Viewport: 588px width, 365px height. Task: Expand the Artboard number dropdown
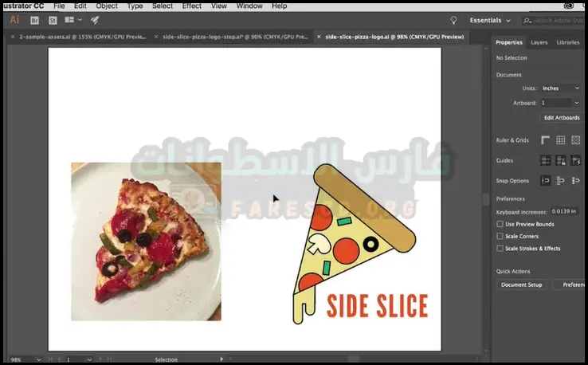tap(560, 103)
